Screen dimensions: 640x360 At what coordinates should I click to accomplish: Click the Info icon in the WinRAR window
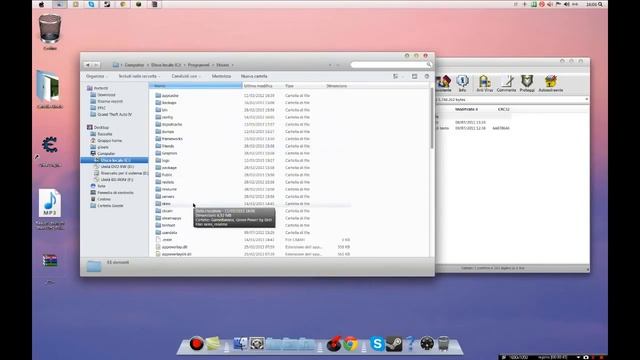462,83
